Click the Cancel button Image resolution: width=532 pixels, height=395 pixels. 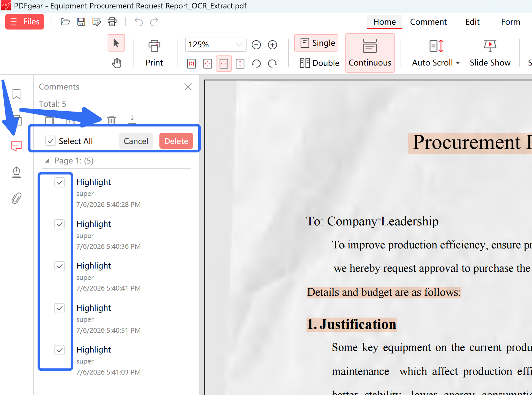[136, 141]
